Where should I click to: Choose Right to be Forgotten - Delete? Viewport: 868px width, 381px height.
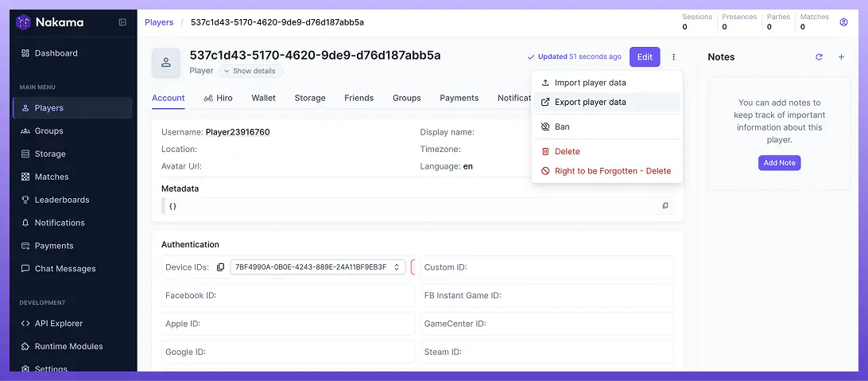tap(606, 171)
